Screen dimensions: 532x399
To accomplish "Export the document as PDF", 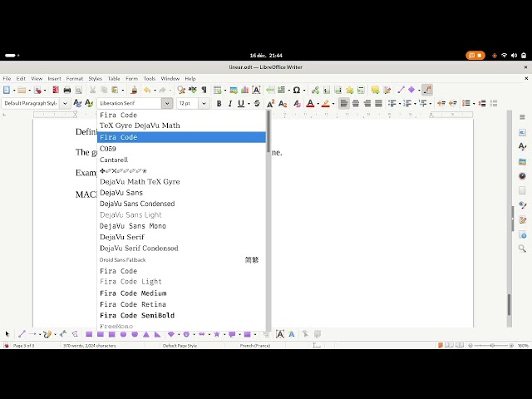I will click(56, 90).
